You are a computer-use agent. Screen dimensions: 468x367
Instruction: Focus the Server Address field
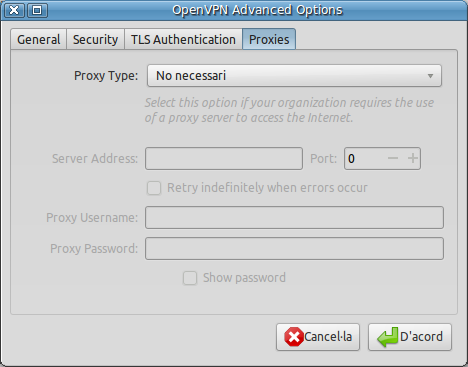pyautogui.click(x=224, y=159)
